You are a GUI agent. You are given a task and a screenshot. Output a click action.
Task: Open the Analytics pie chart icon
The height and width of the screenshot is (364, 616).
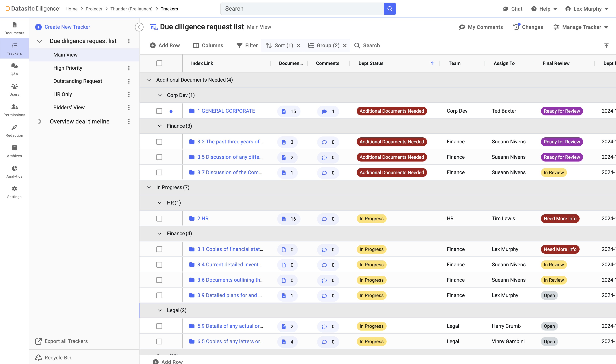point(14,168)
